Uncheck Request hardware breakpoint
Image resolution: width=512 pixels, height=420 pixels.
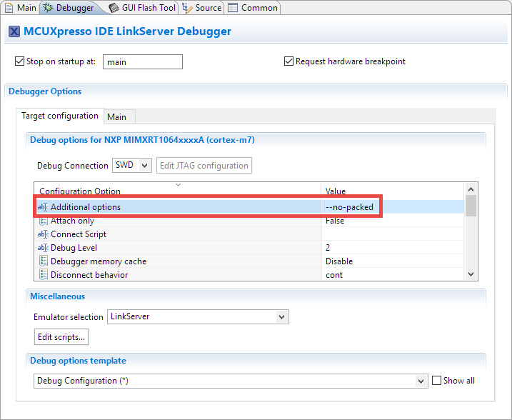[289, 61]
